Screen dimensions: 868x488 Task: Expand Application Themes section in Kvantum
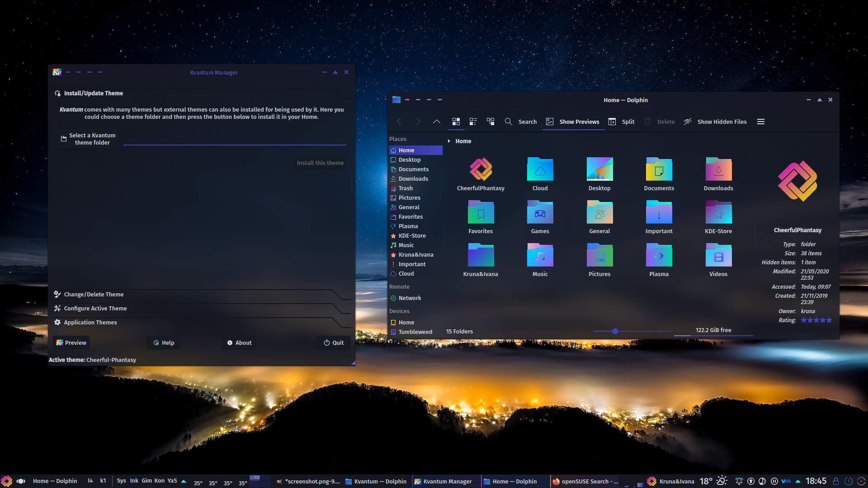click(x=202, y=322)
